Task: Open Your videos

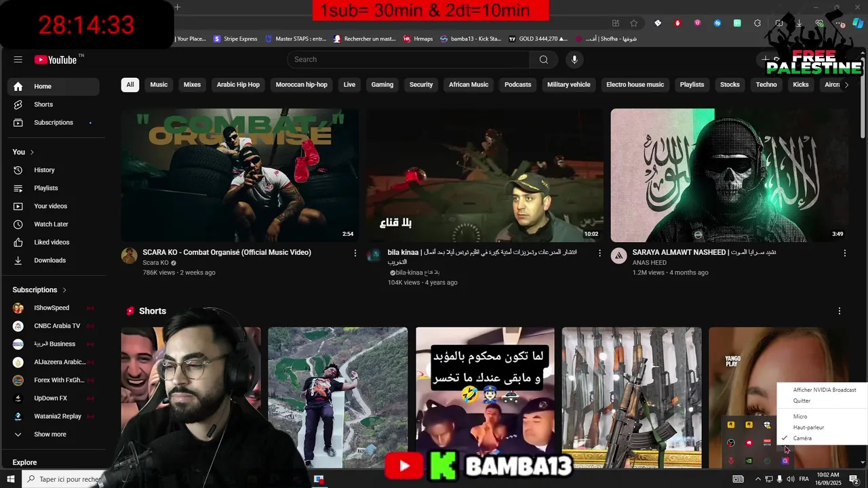Action: click(x=54, y=206)
